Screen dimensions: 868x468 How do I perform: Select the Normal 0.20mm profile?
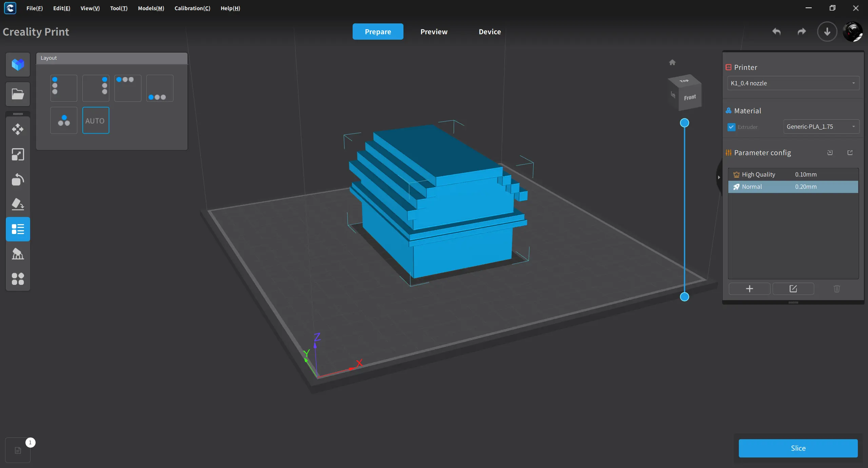click(793, 187)
